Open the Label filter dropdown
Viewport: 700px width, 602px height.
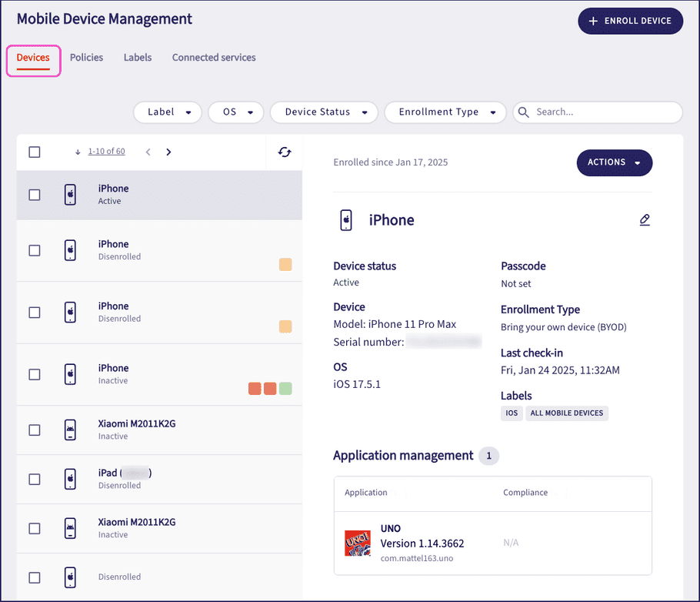(168, 112)
